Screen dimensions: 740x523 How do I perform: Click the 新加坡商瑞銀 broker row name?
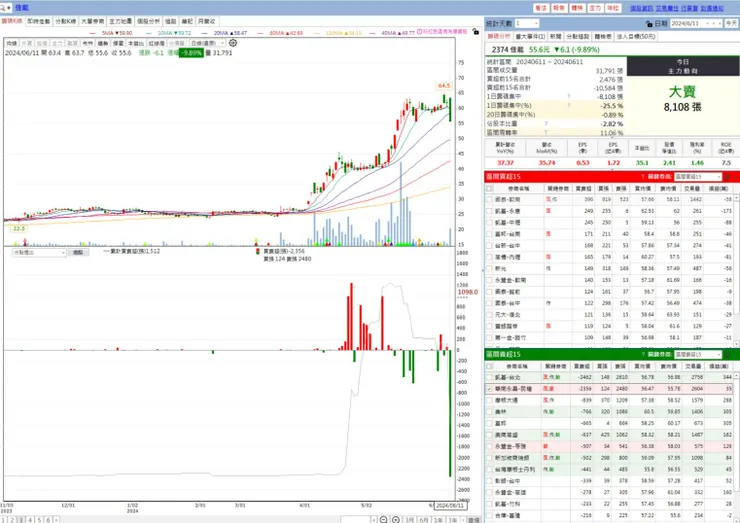[x=512, y=458]
